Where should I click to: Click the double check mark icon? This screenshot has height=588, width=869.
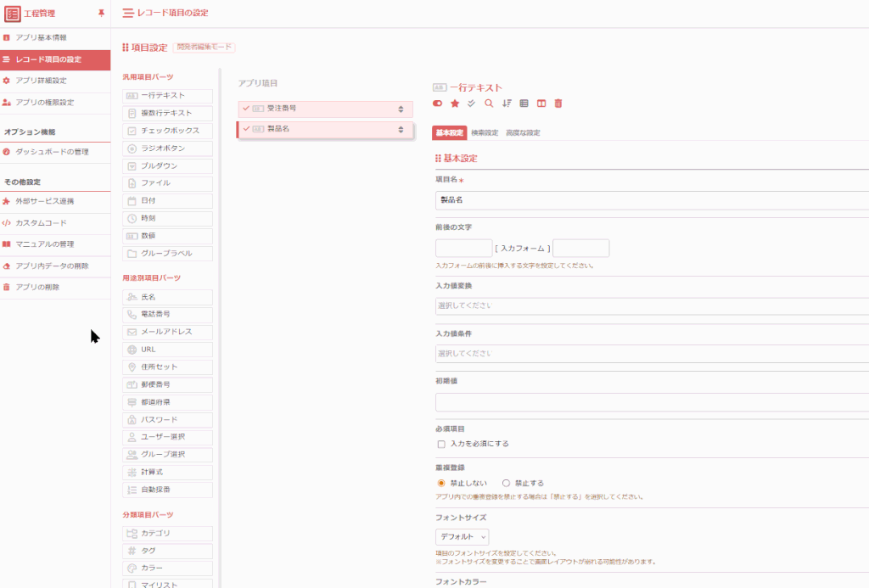point(472,104)
